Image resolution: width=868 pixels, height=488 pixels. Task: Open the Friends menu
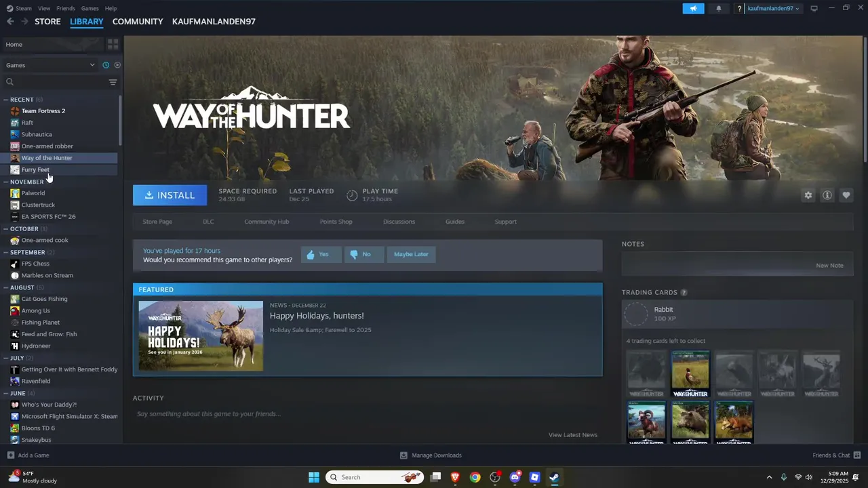(66, 8)
